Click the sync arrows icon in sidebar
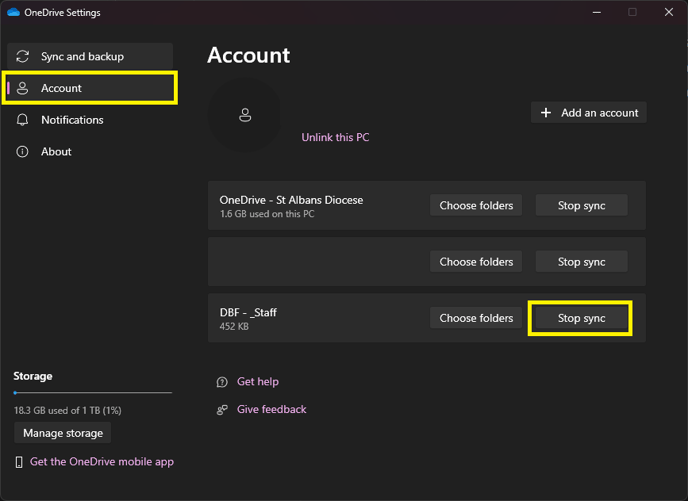Viewport: 688px width, 501px height. coord(22,57)
